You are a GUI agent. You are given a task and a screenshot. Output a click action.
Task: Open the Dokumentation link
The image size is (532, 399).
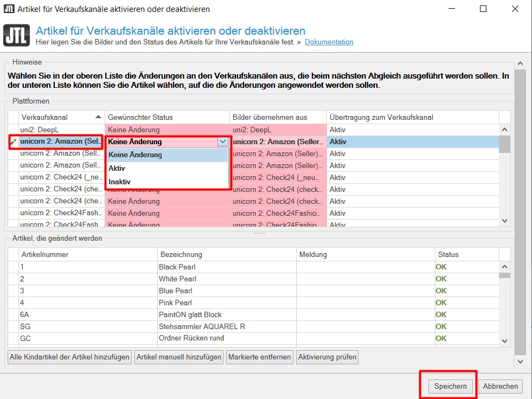coord(329,42)
